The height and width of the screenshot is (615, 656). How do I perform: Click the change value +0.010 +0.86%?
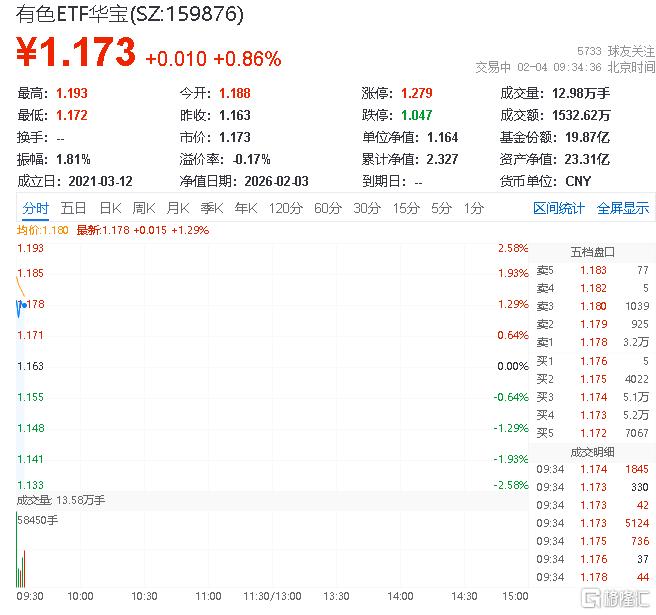click(213, 59)
